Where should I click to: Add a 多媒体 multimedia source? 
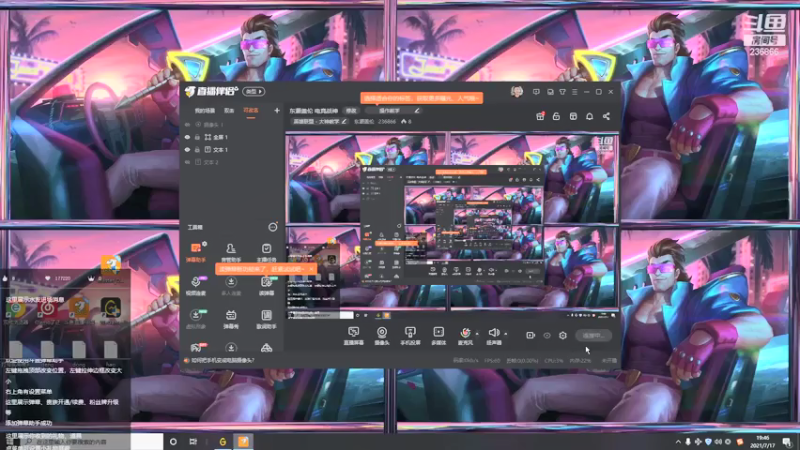(x=438, y=336)
